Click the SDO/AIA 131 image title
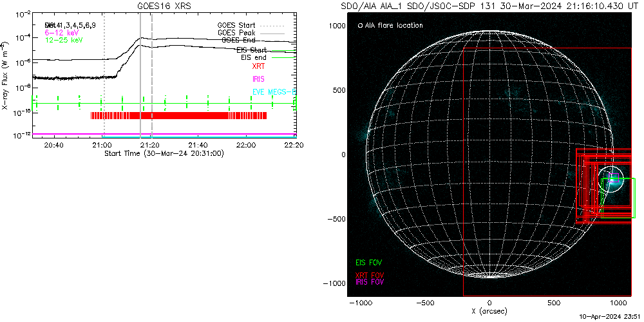This screenshot has height=322, width=644. point(489,6)
